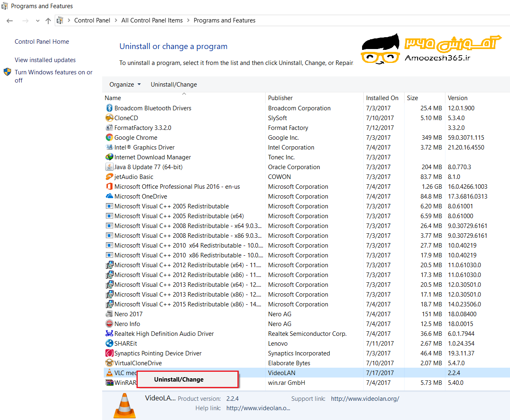Click the Google Chrome icon

pos(109,137)
